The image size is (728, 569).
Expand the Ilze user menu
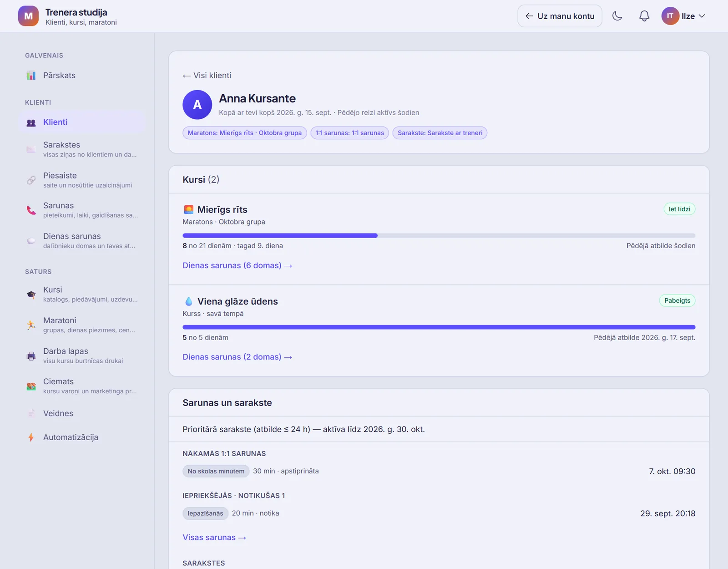[683, 16]
